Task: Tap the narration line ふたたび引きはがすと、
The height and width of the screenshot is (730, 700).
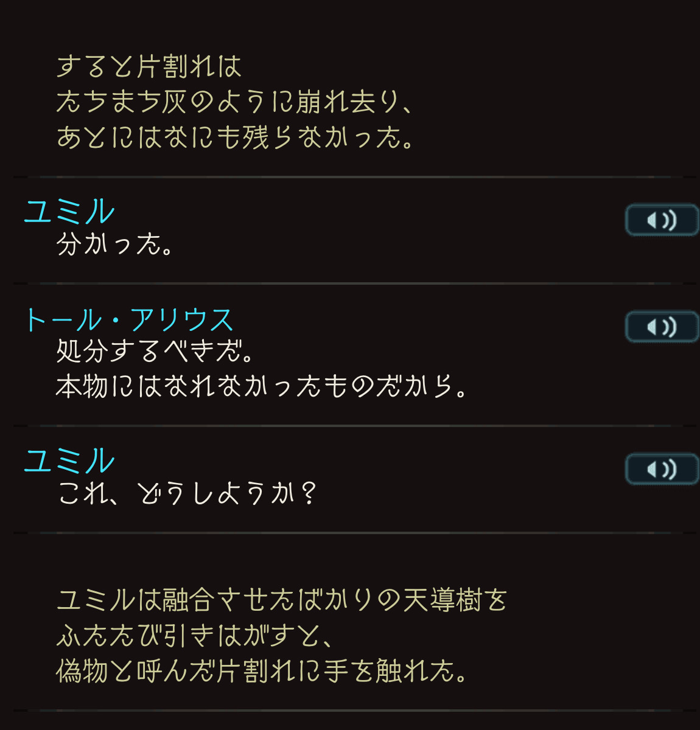Action: click(x=195, y=636)
